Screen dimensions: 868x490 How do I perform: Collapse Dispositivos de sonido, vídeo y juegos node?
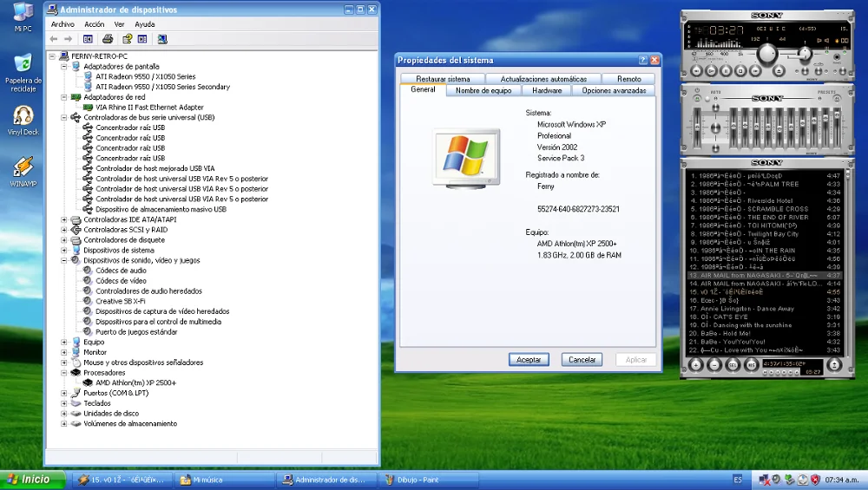pos(64,260)
